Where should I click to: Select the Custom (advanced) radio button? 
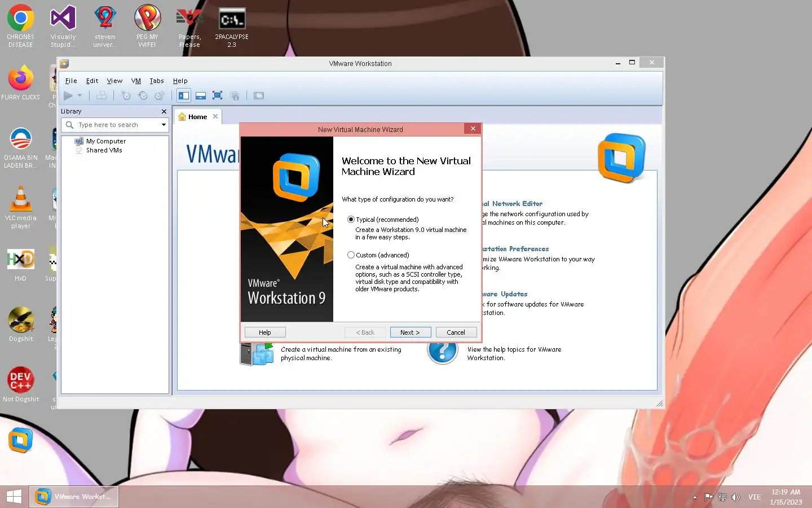tap(351, 255)
